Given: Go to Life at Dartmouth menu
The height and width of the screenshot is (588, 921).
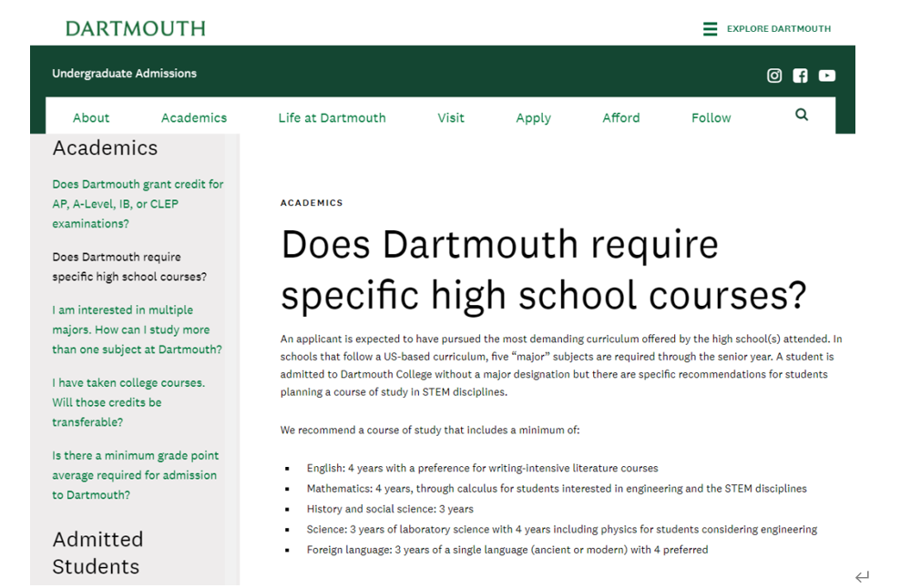Looking at the screenshot, I should coord(332,117).
